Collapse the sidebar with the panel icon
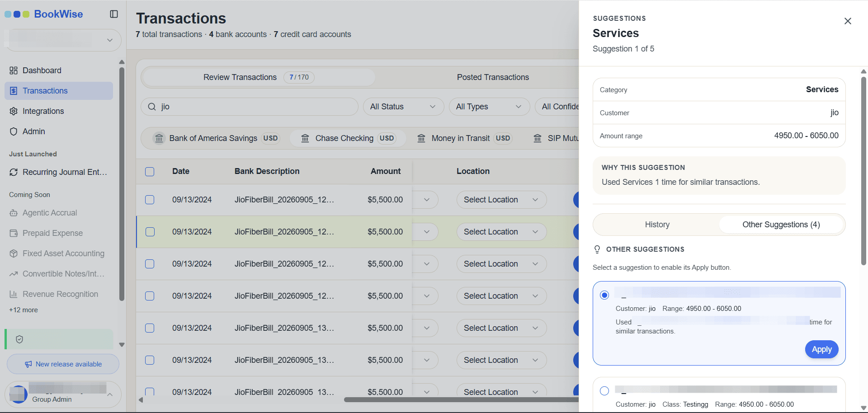The image size is (868, 413). tap(114, 14)
